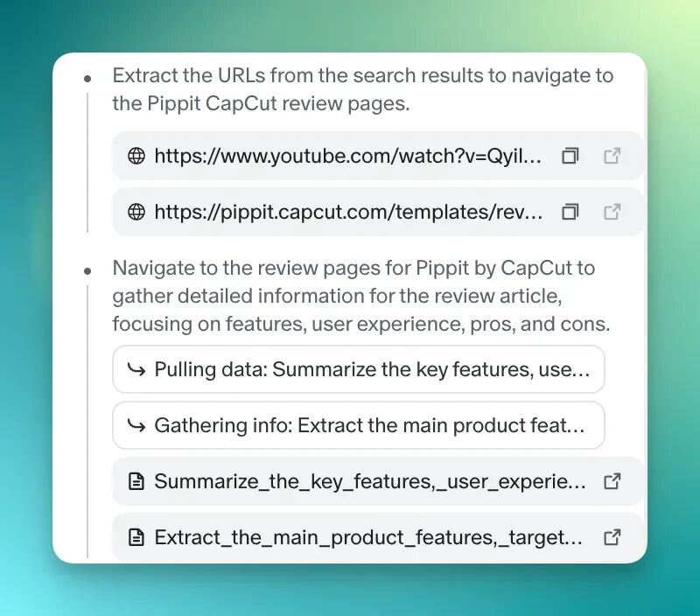
Task: Collapse the "Navigate to the review pages" step bullet
Action: 87,271
